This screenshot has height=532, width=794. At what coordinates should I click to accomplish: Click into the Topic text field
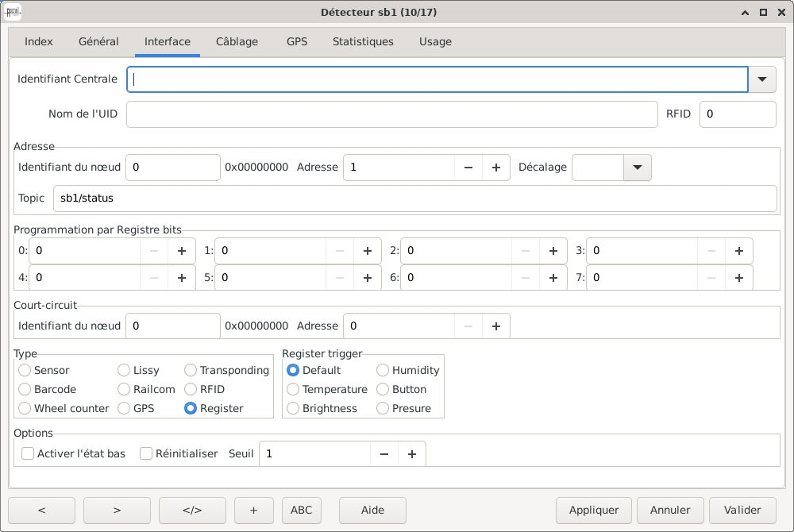(x=414, y=199)
